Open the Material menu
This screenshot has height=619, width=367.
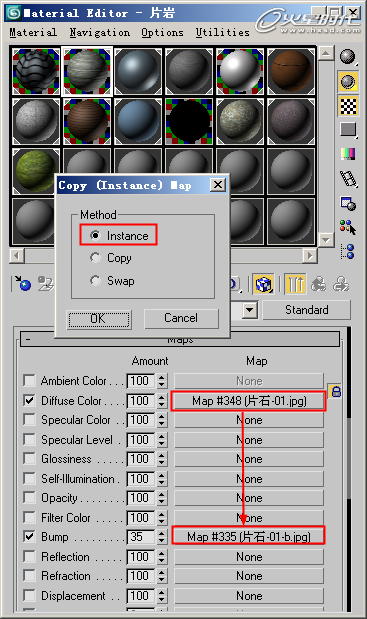(x=33, y=32)
